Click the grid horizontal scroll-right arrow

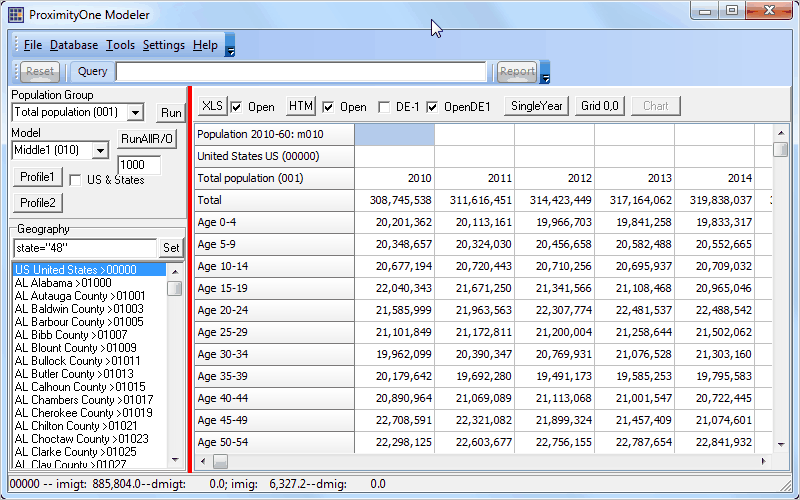[x=764, y=462]
